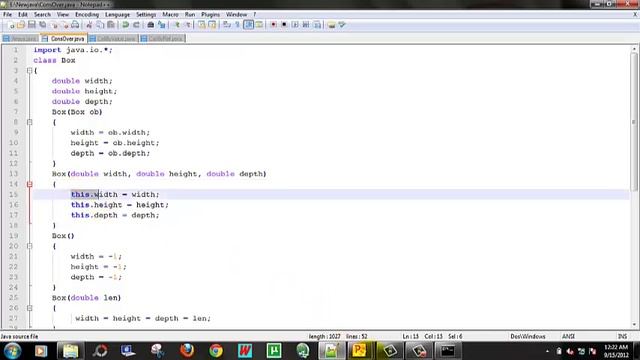Click the ANSI encoding status entry
Screen dimensions: 640x360
[568, 336]
